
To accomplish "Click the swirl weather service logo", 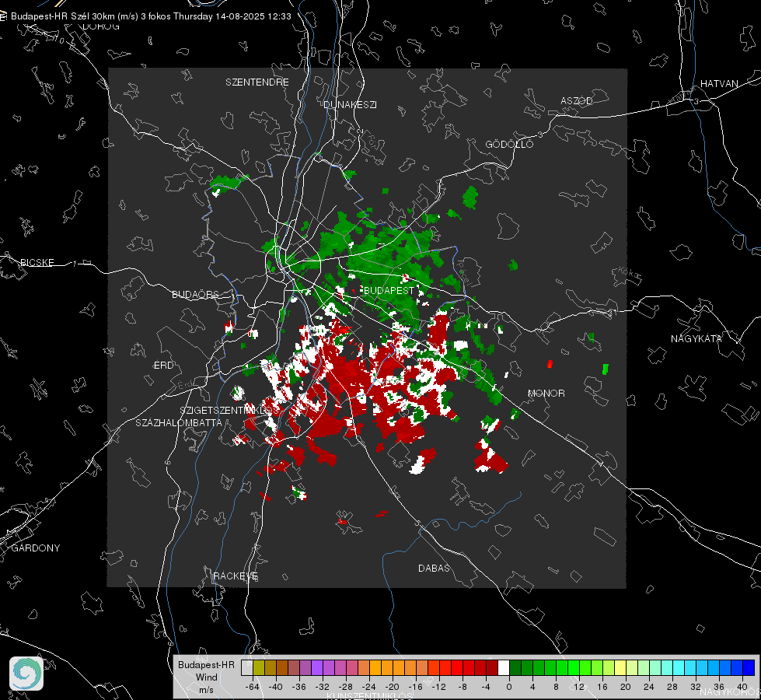I will pyautogui.click(x=26, y=674).
